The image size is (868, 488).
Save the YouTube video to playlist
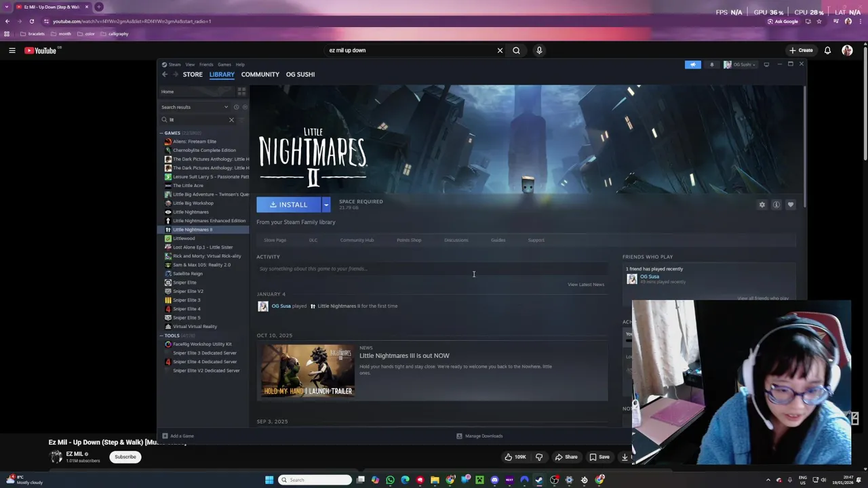click(599, 457)
